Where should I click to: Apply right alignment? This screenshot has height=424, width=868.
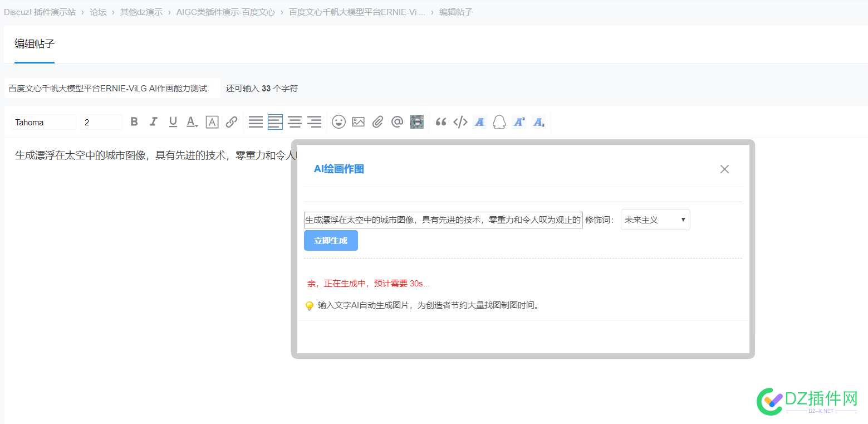point(315,122)
